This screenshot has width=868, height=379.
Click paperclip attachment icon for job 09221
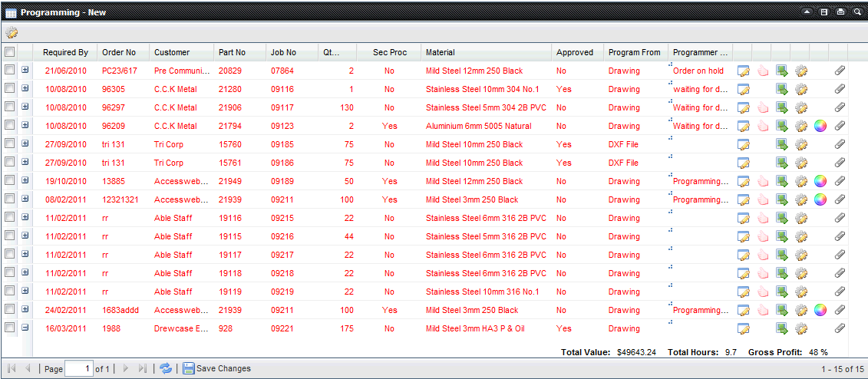[x=840, y=328]
